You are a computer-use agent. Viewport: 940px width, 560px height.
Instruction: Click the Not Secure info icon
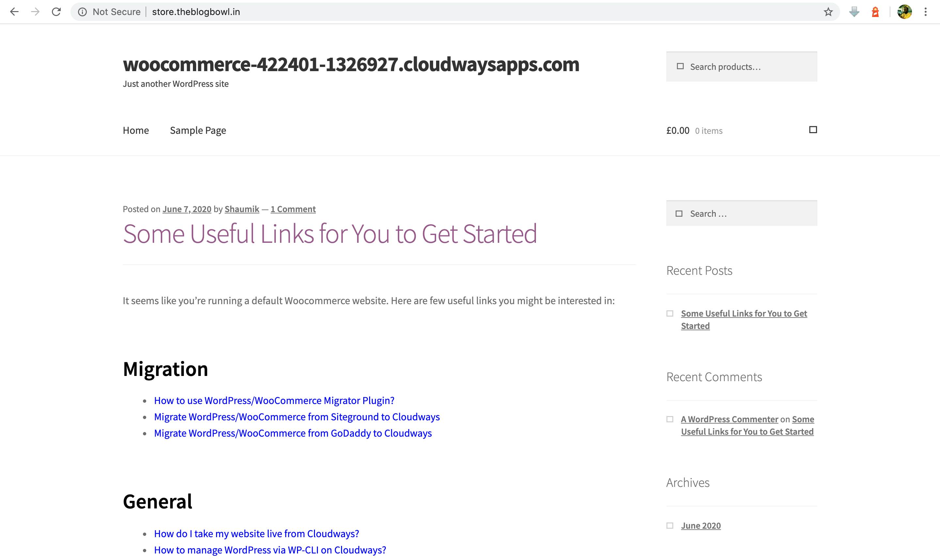82,12
